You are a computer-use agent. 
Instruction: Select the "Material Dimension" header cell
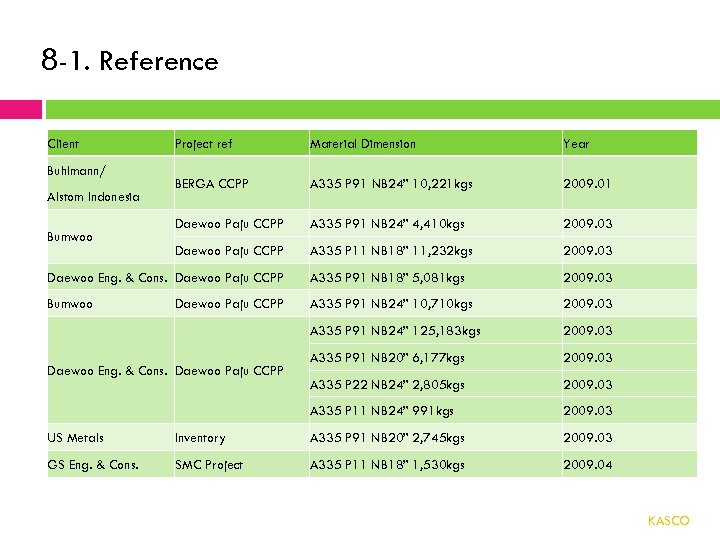[x=362, y=144]
